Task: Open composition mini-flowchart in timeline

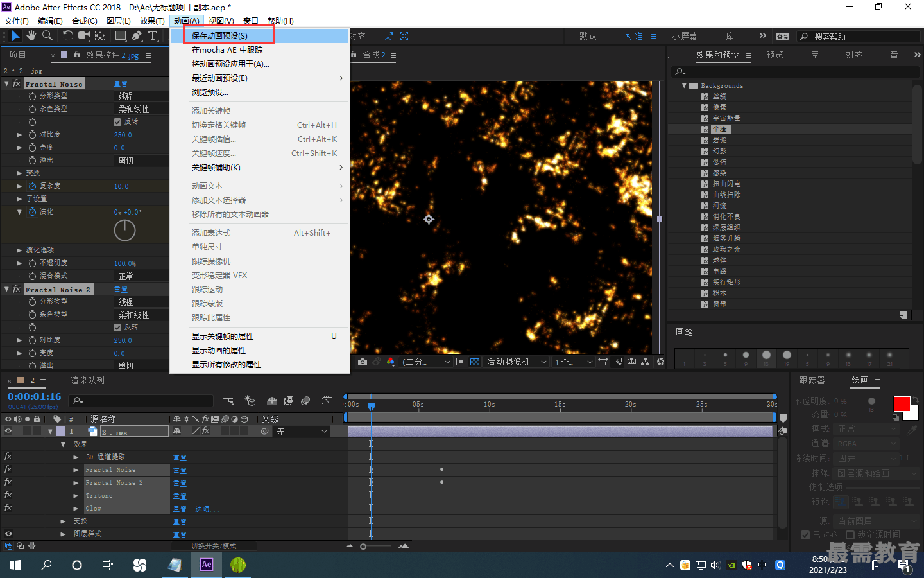Action: click(228, 401)
